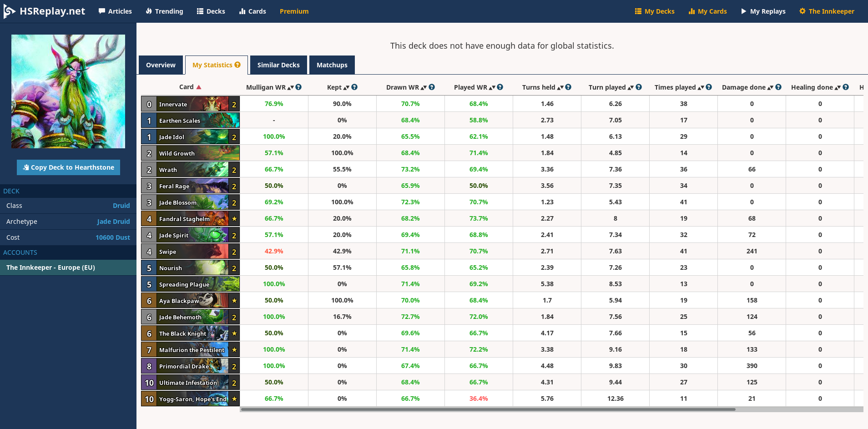This screenshot has width=868, height=429.
Task: Click Malfurion the Pestilent card tile
Action: 190,350
